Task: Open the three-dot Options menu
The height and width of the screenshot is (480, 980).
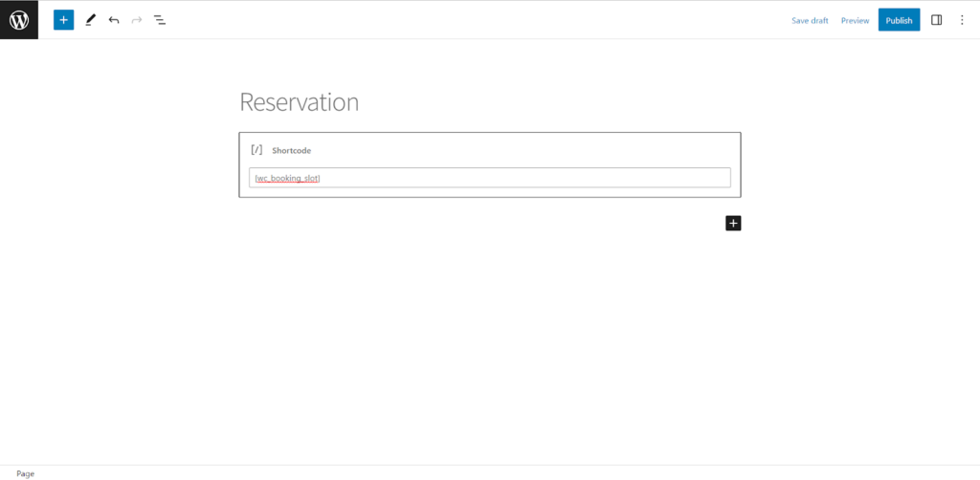Action: (x=962, y=20)
